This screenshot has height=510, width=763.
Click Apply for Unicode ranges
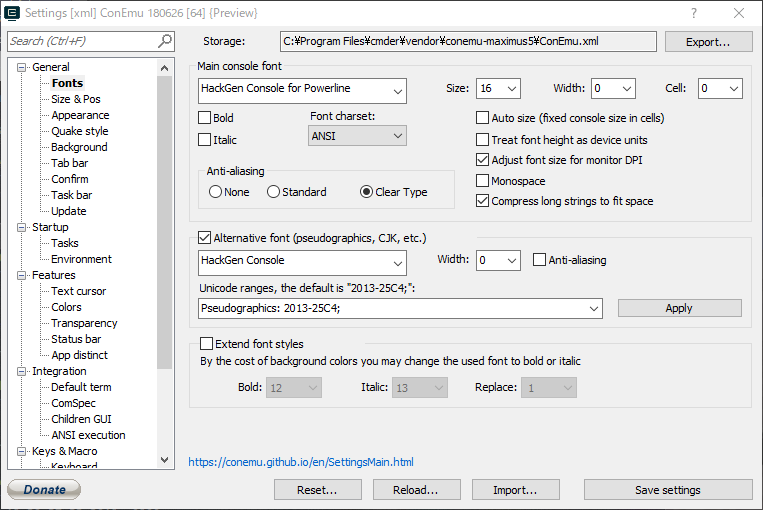[x=680, y=308]
